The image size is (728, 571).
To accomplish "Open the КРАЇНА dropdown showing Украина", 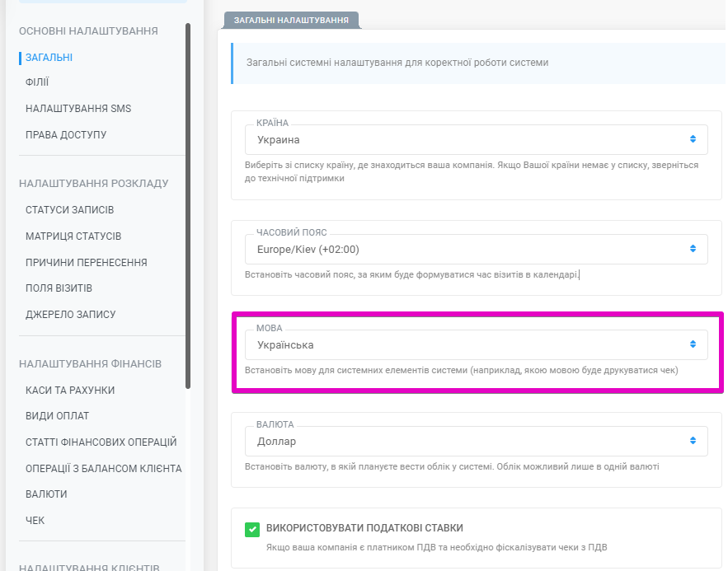I will [477, 139].
